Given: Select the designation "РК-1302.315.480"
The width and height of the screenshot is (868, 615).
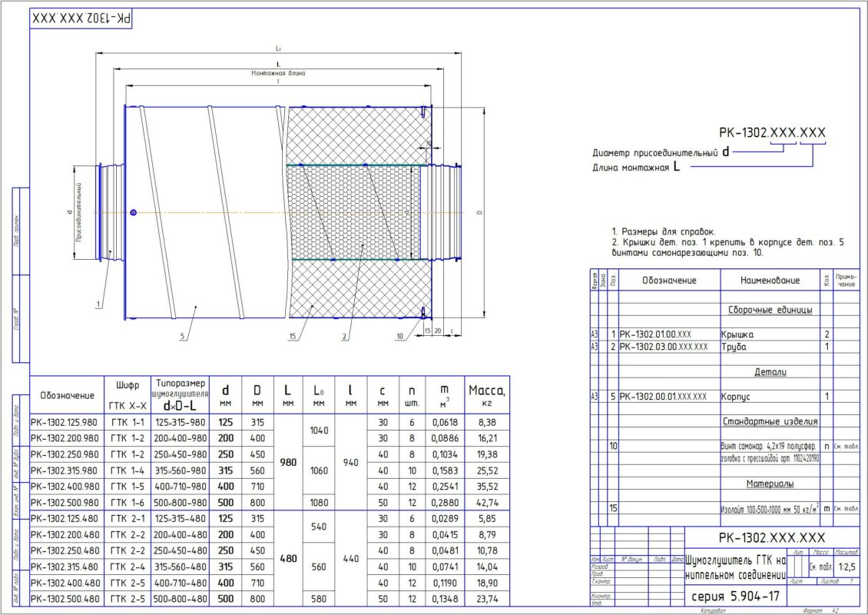Looking at the screenshot, I should pyautogui.click(x=65, y=567).
